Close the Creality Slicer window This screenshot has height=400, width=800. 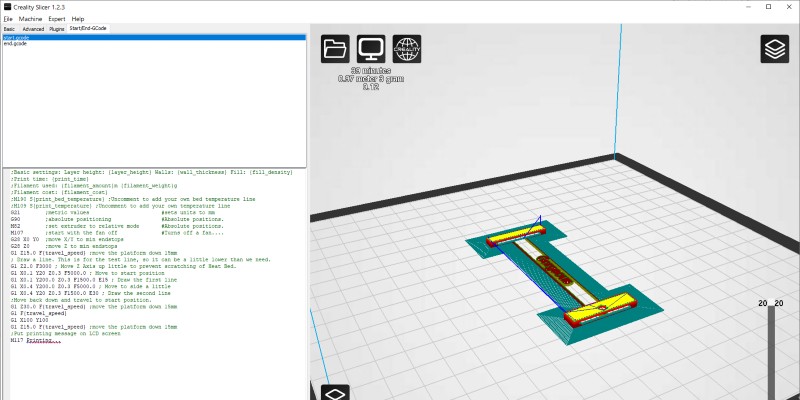coord(789,7)
